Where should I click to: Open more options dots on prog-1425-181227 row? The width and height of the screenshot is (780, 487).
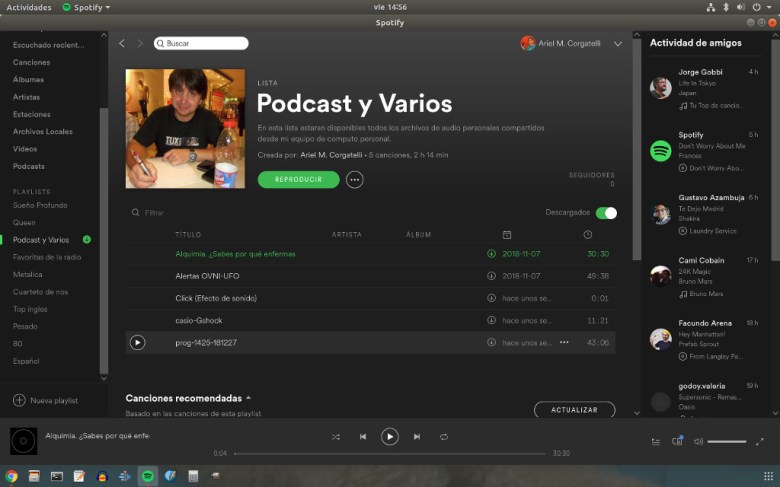coord(564,342)
